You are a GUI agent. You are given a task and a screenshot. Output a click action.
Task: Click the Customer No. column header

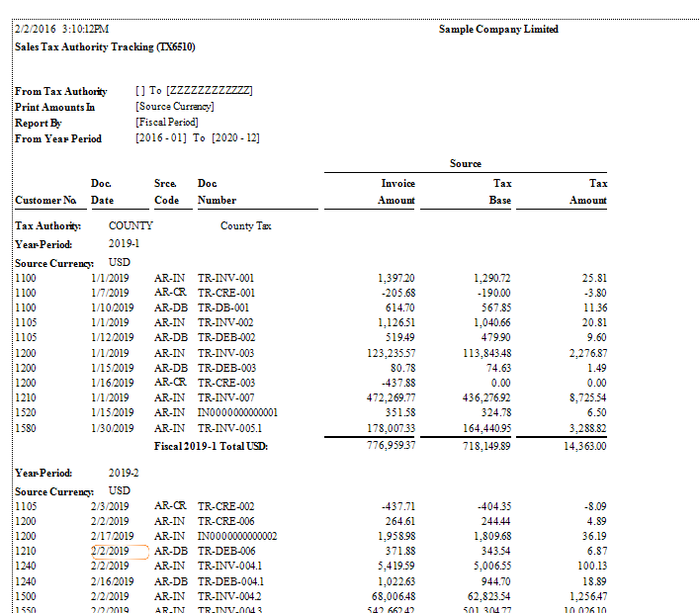pos(45,200)
